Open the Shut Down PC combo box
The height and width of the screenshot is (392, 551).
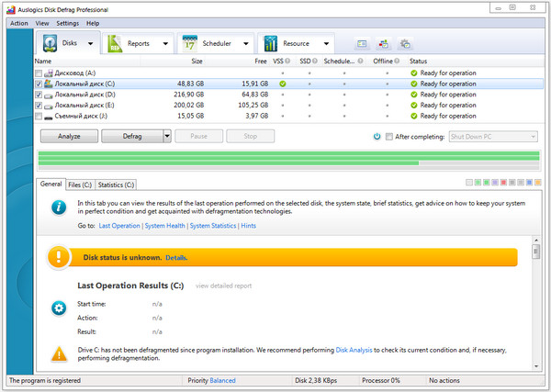click(x=492, y=137)
